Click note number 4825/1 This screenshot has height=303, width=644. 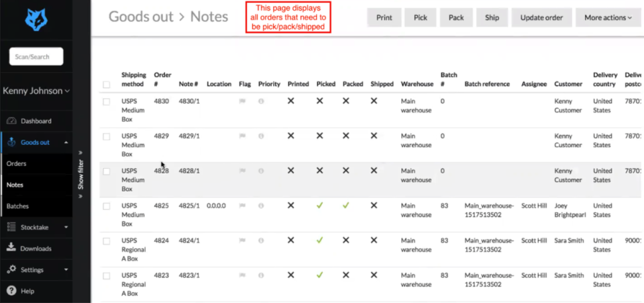point(189,206)
